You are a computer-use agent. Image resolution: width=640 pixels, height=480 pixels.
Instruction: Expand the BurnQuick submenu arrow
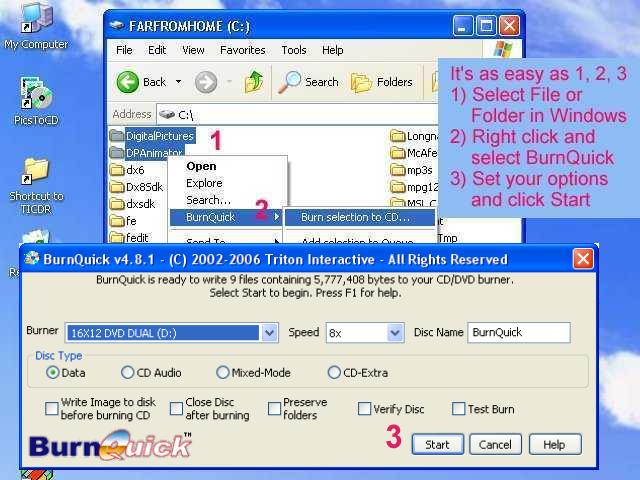[277, 217]
